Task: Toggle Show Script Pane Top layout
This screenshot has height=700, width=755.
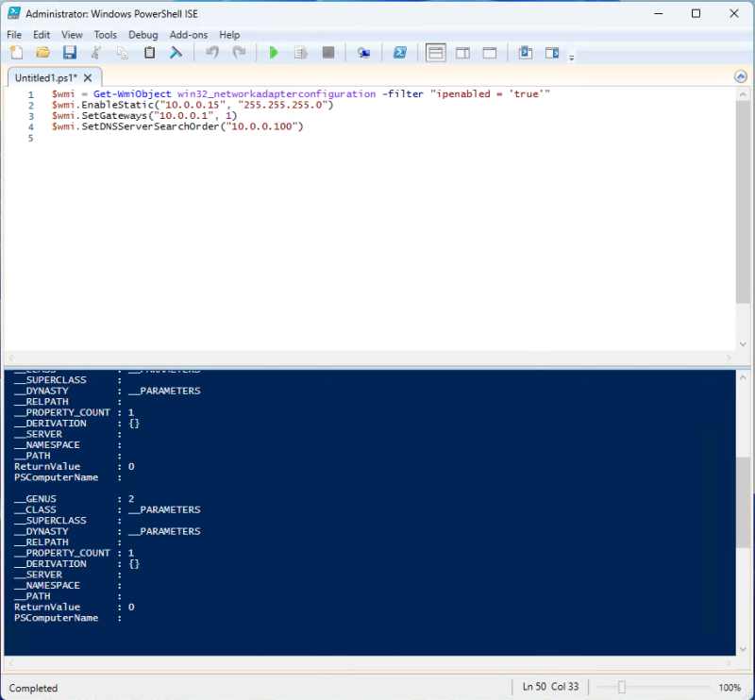Action: pos(435,52)
